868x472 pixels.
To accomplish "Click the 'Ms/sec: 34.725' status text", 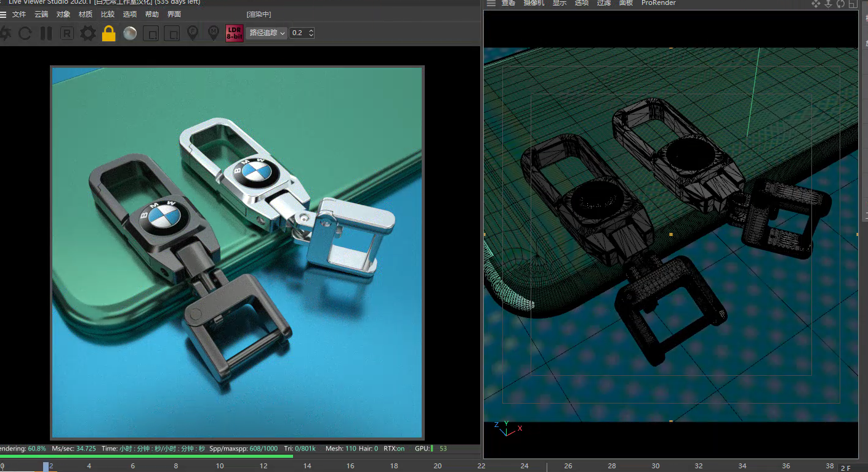I will [x=74, y=449].
